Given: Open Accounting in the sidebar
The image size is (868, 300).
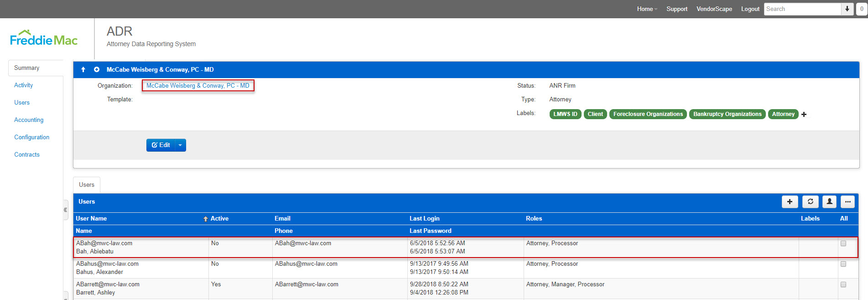Looking at the screenshot, I should tap(29, 120).
